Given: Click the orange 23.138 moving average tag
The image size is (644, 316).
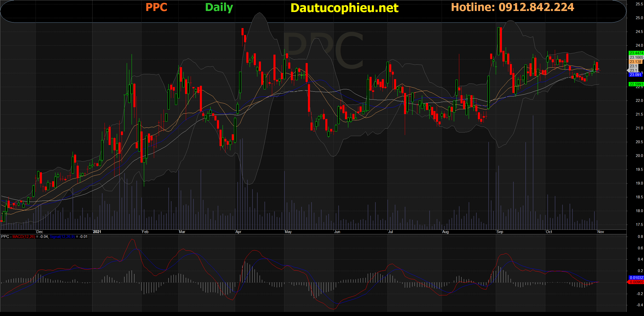Looking at the screenshot, I should (x=636, y=62).
